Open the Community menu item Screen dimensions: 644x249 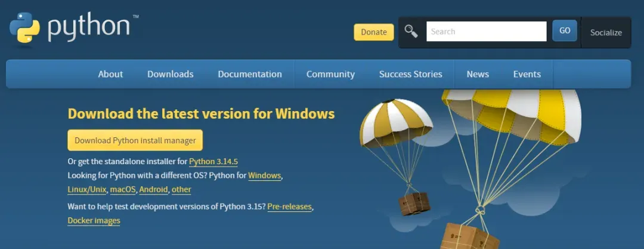point(330,74)
